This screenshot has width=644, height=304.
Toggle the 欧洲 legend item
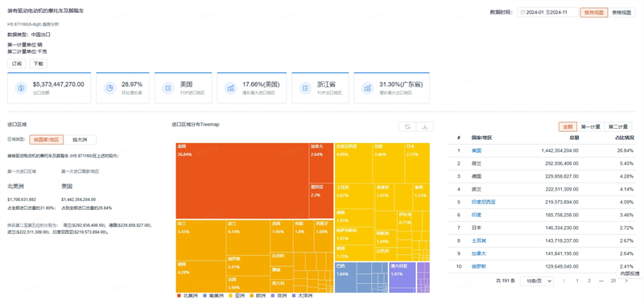tap(258, 296)
